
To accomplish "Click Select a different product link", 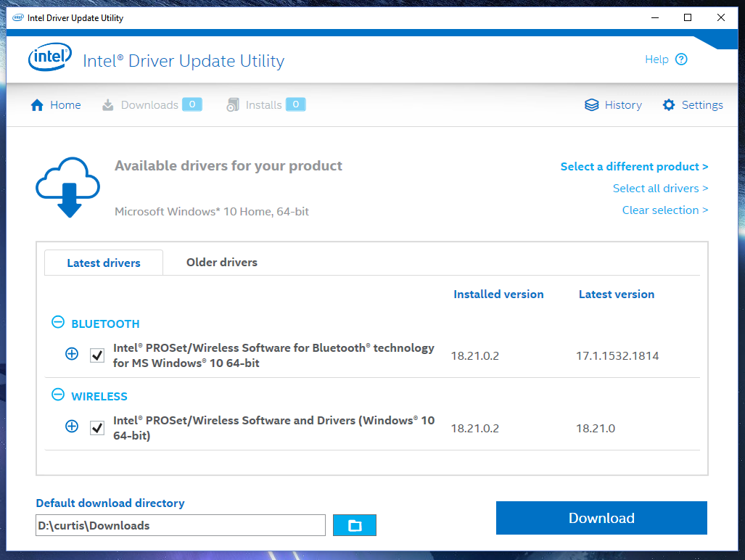I will [x=634, y=167].
